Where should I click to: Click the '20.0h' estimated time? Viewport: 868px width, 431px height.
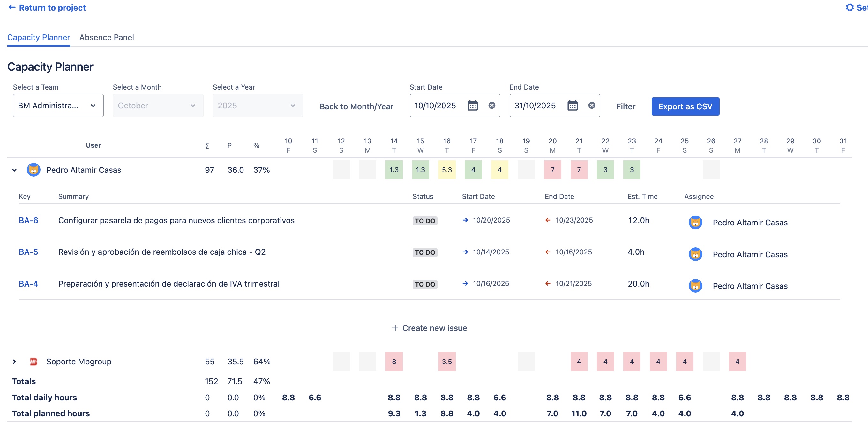point(639,284)
